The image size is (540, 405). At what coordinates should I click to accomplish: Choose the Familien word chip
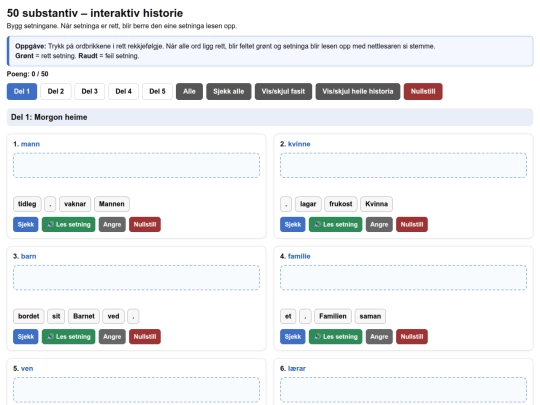(333, 316)
